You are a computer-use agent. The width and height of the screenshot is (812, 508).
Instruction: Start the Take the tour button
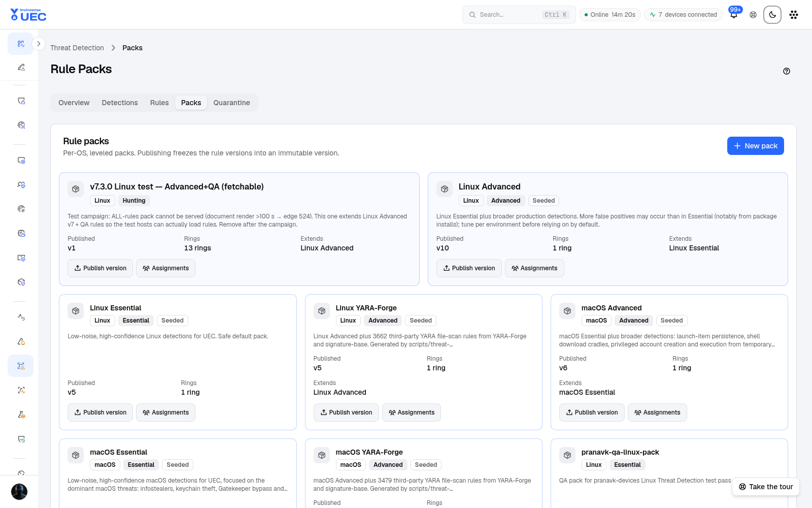pos(766,487)
